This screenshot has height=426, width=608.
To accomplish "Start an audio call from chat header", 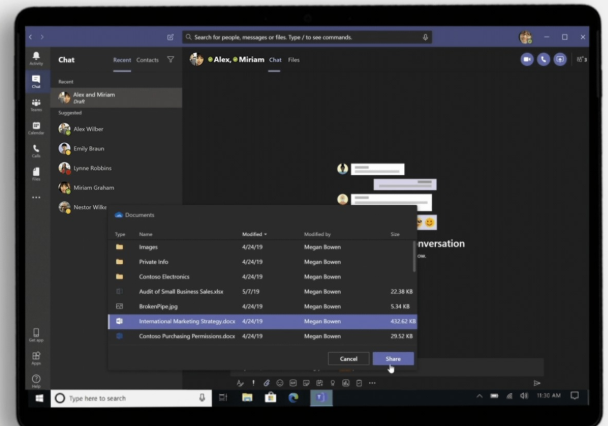I will 544,59.
